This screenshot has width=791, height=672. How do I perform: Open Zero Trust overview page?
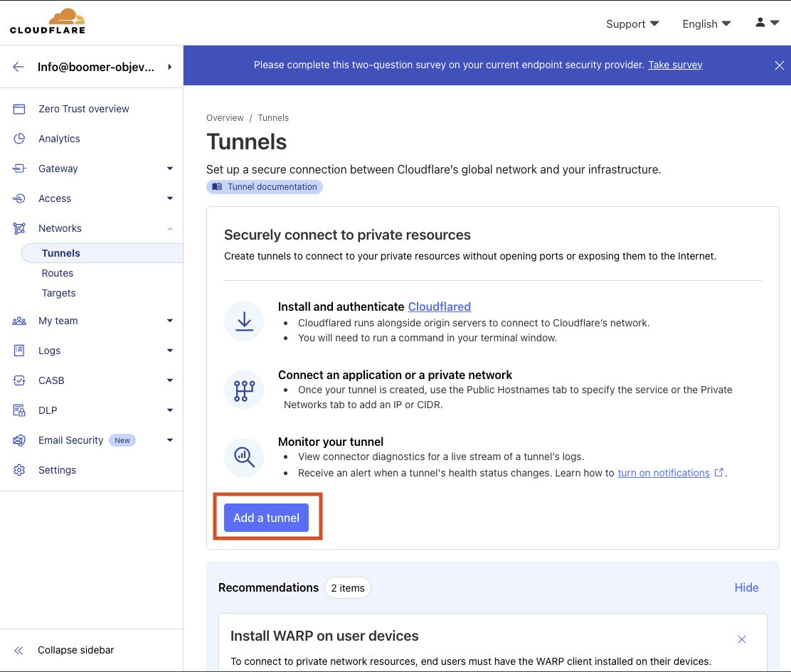83,109
